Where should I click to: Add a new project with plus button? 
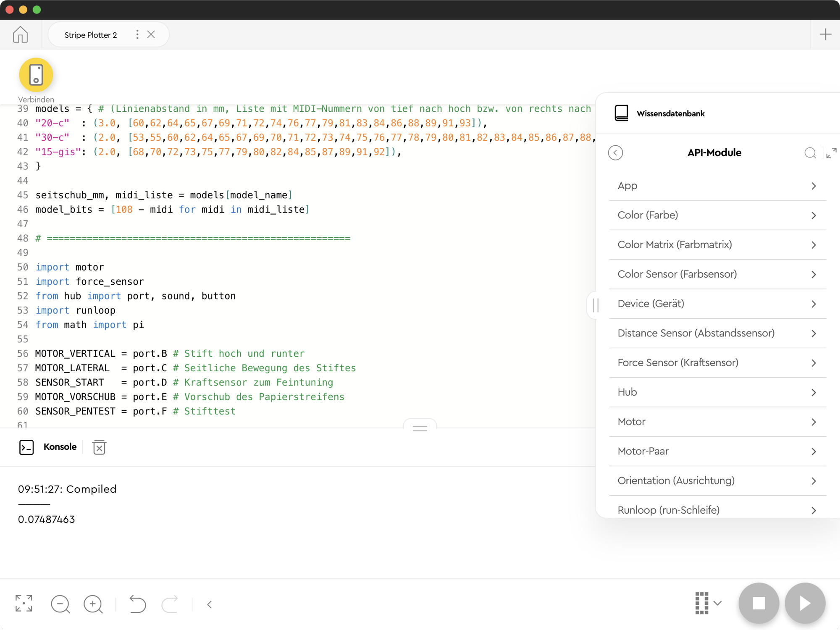pos(825,34)
